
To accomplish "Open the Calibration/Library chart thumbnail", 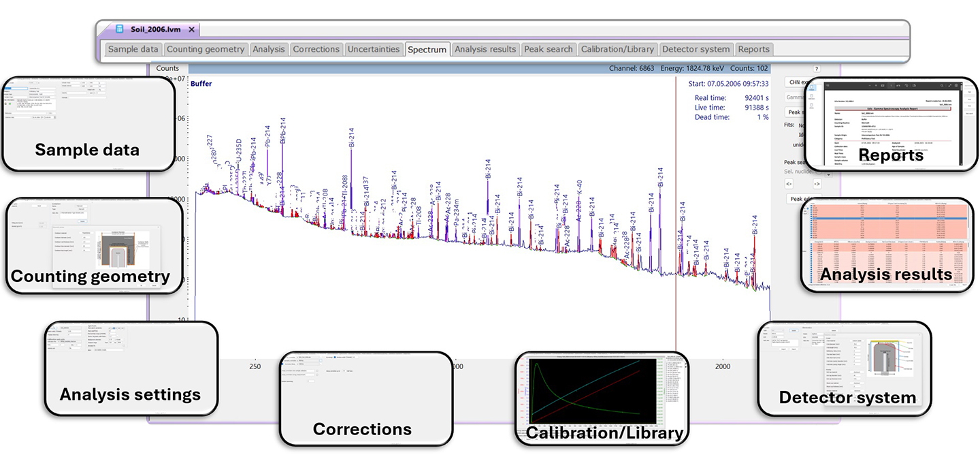I will pyautogui.click(x=602, y=398).
